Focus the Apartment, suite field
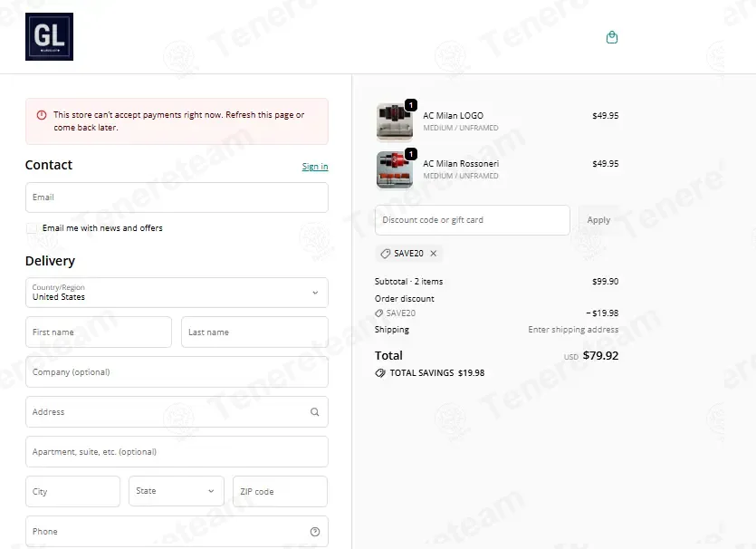The width and height of the screenshot is (756, 549). (x=177, y=451)
